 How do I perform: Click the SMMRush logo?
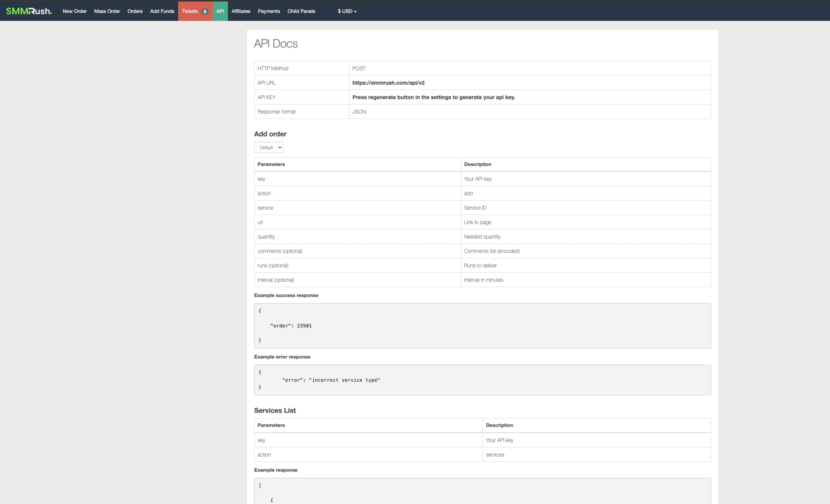(x=29, y=11)
